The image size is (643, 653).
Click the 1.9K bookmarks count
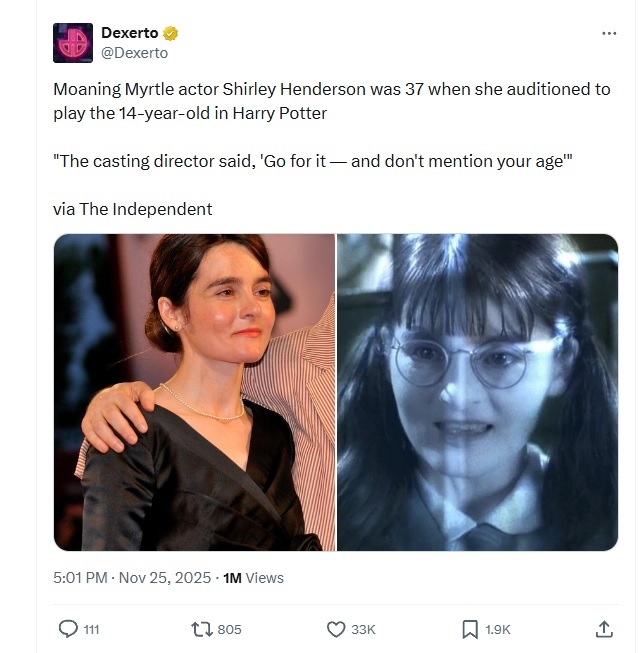(498, 629)
